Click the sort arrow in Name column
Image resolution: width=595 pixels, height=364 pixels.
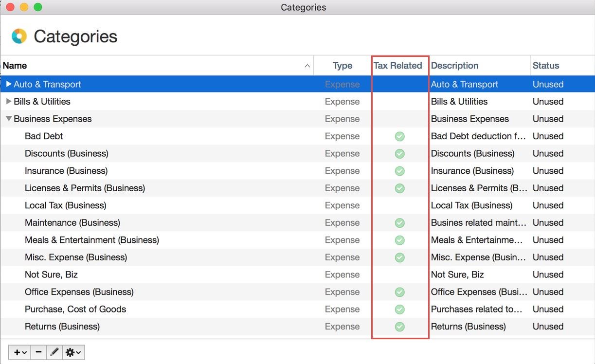point(307,66)
